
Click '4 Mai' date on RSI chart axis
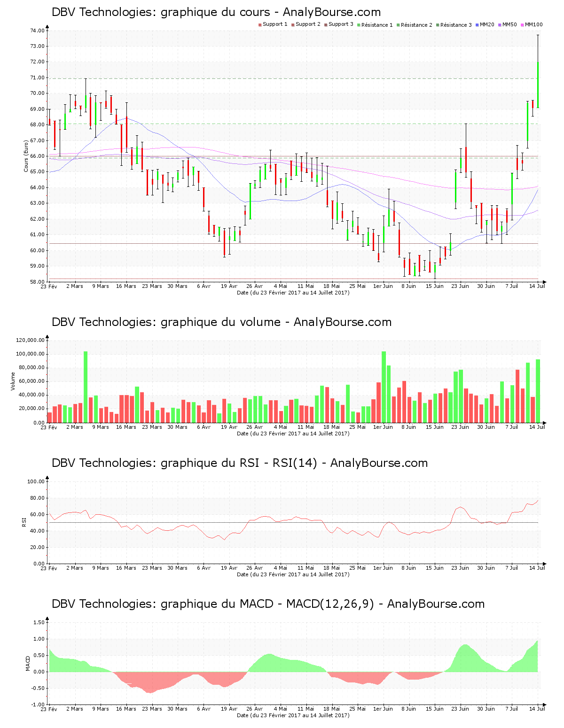tap(280, 568)
